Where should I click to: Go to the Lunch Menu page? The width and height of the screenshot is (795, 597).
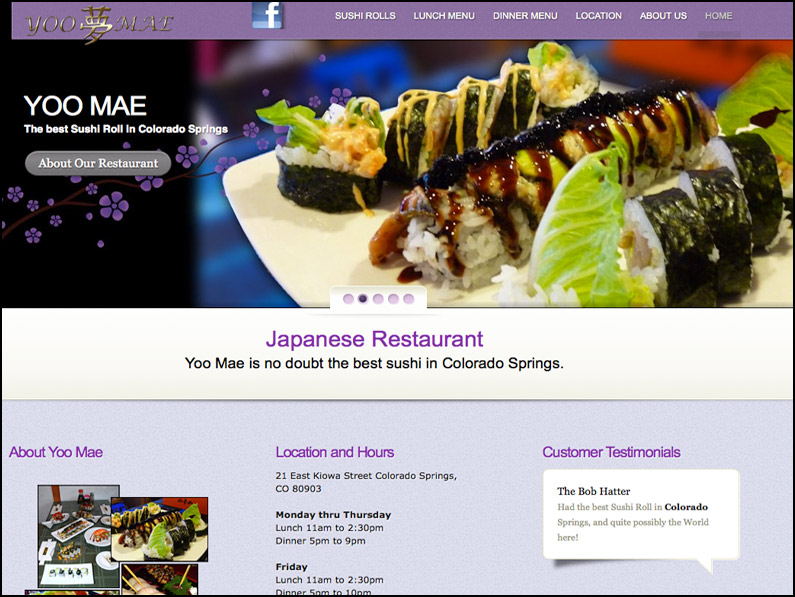click(x=444, y=16)
